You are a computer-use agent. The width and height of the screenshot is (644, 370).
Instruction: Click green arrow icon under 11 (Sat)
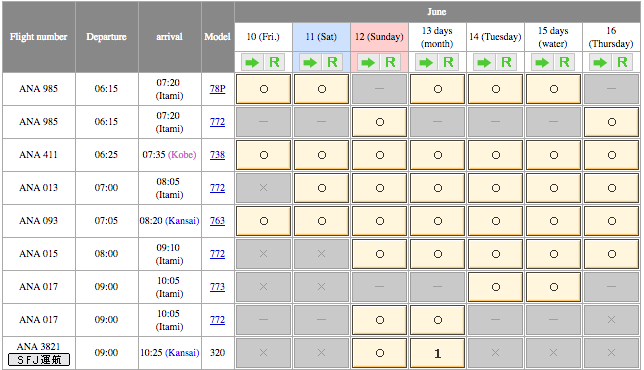(x=310, y=63)
